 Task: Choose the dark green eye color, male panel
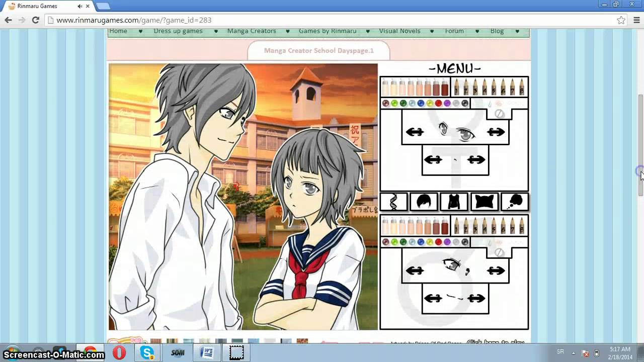403,242
